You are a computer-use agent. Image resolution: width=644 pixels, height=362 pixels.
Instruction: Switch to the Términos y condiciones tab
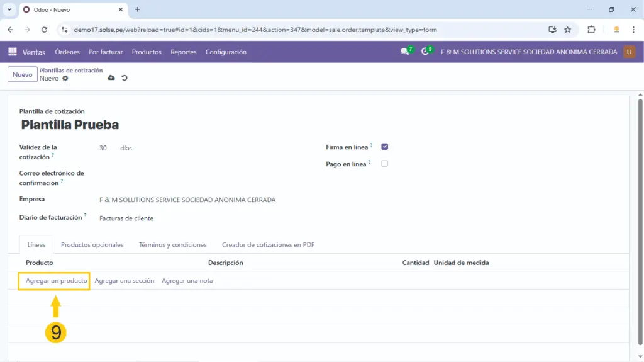(x=172, y=245)
